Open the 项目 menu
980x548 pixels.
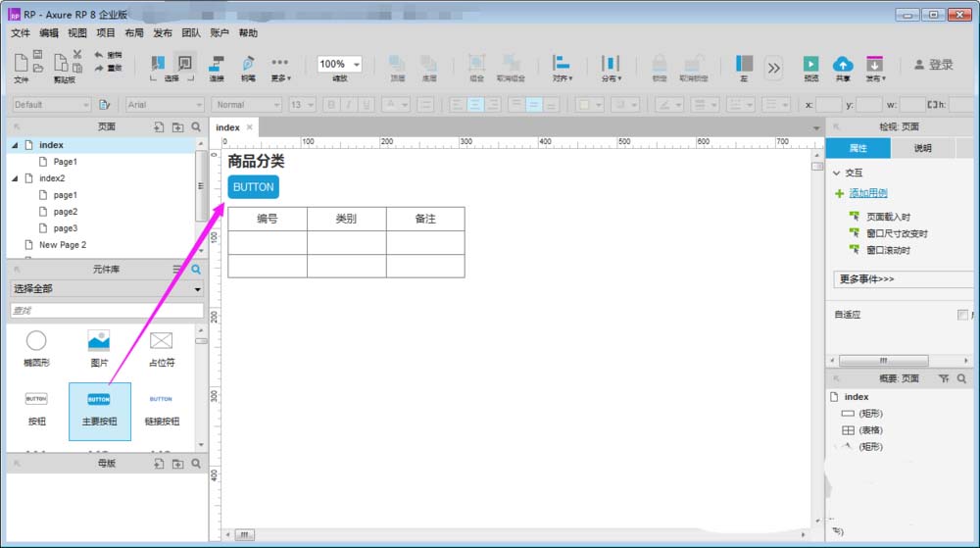[106, 32]
